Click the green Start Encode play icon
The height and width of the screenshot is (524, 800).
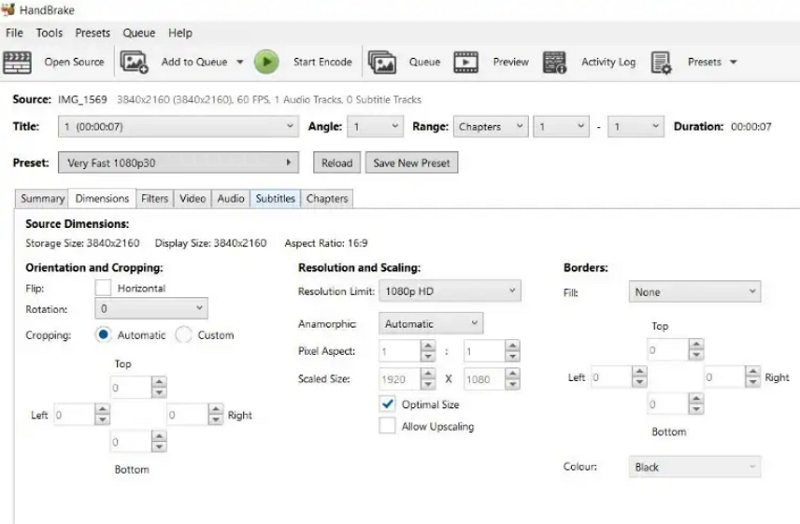(x=266, y=62)
